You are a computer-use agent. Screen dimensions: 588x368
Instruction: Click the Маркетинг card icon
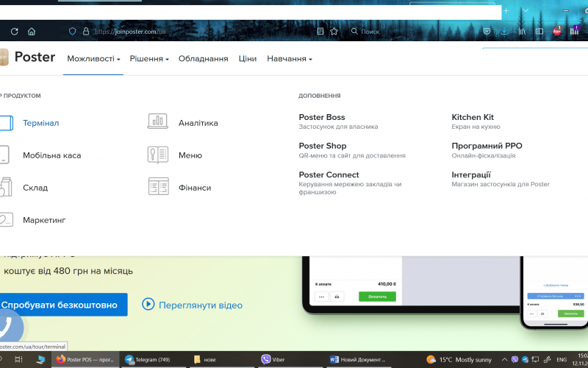click(x=6, y=219)
